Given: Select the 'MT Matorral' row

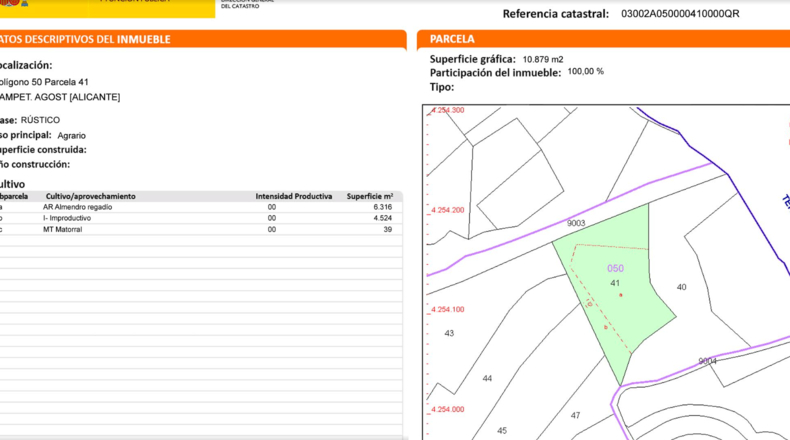Looking at the screenshot, I should coord(201,229).
